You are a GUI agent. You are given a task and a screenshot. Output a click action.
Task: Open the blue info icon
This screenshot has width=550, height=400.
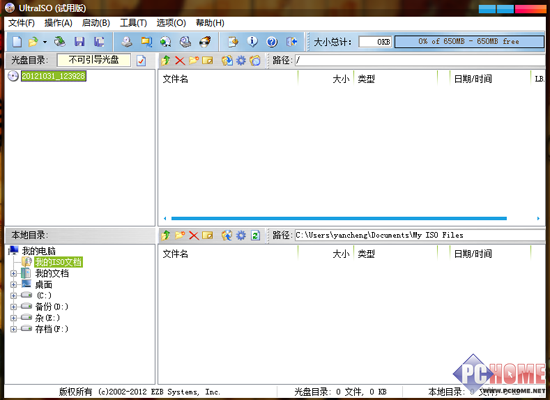click(x=252, y=42)
